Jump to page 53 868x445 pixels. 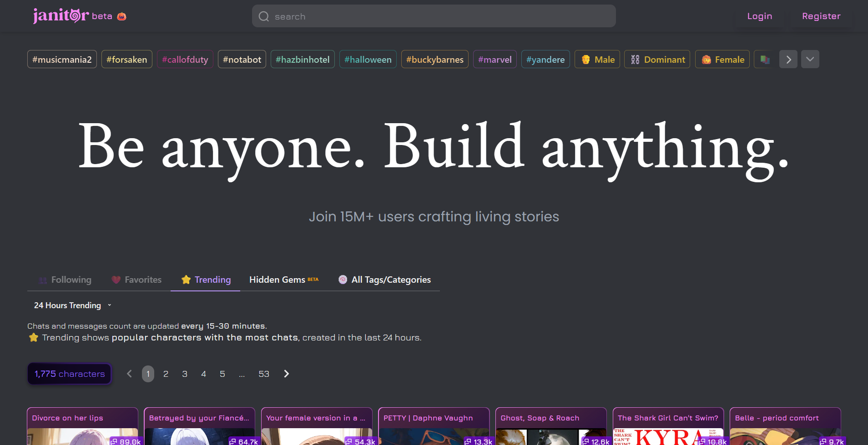(x=264, y=374)
